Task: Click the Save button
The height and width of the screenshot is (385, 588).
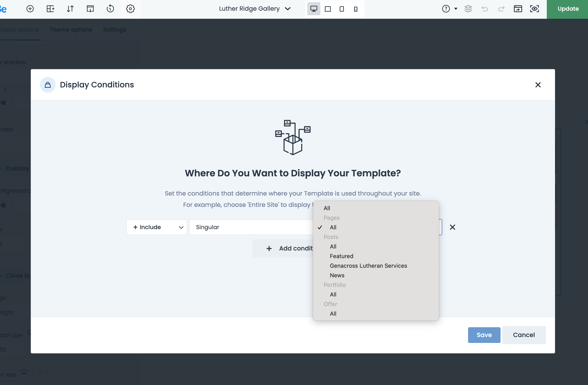Action: pyautogui.click(x=484, y=335)
